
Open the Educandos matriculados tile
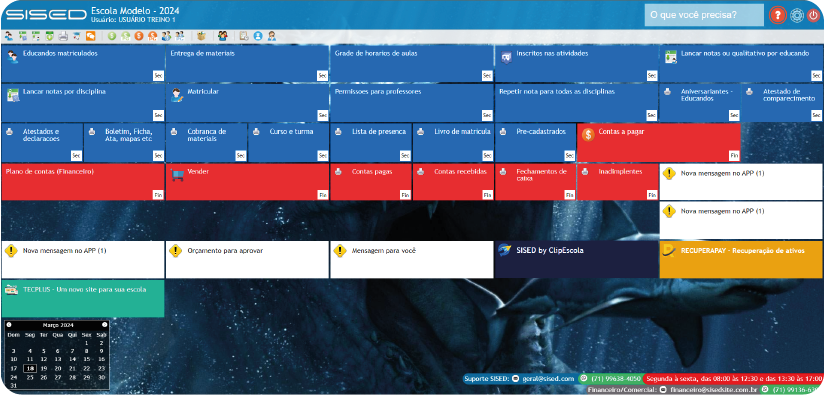(x=83, y=64)
